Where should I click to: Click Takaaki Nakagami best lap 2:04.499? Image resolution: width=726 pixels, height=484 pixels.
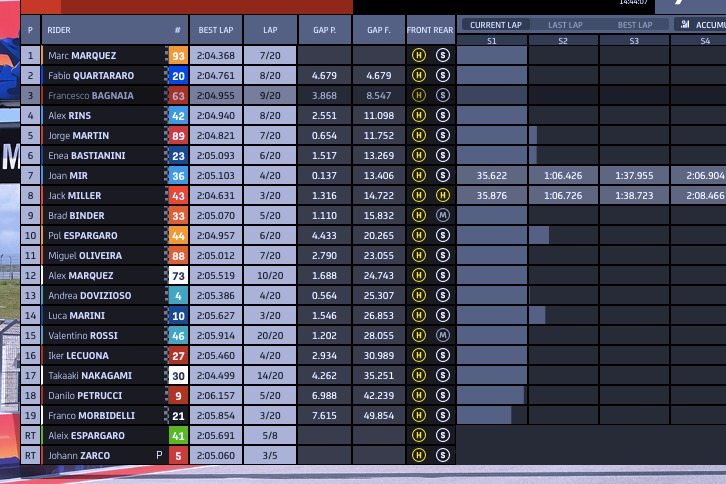click(216, 376)
